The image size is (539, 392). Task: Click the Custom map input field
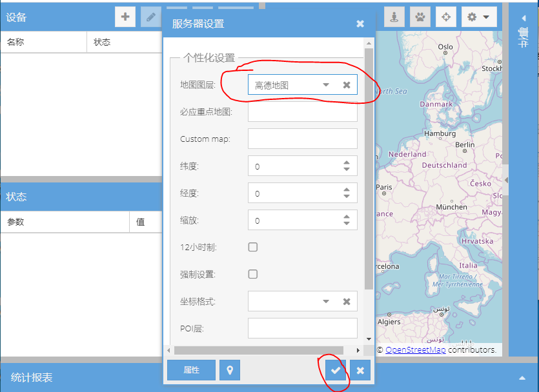click(x=302, y=139)
